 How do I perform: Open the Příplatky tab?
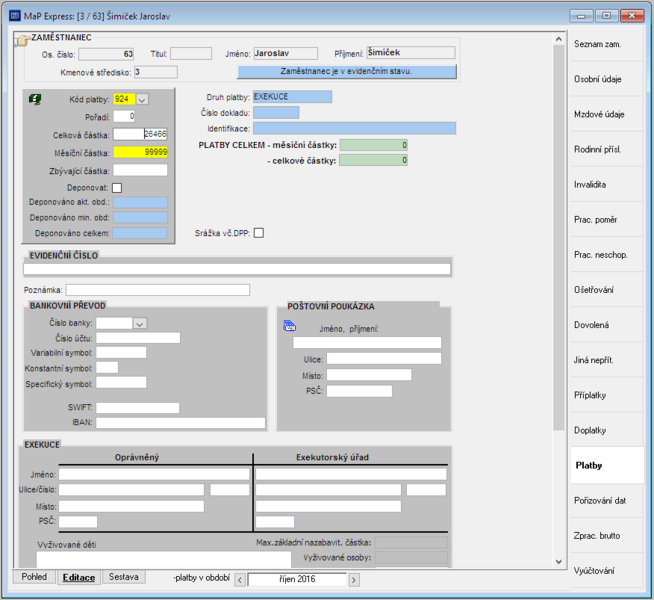pos(607,395)
